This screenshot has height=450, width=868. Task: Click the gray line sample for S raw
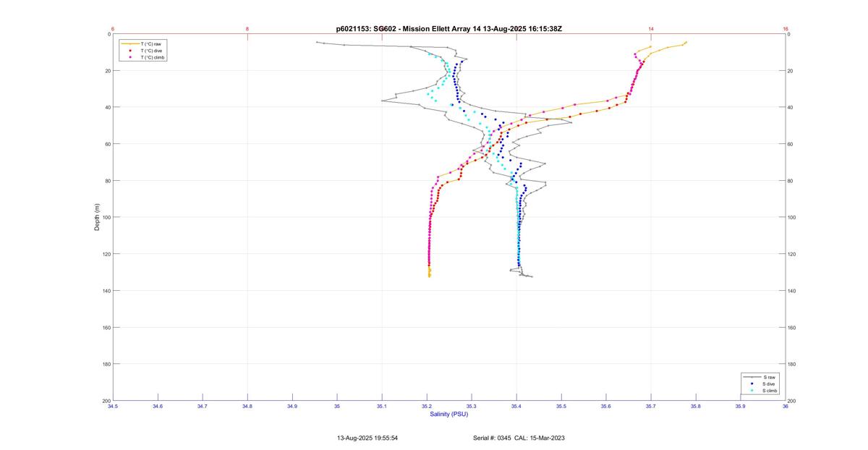coord(752,377)
